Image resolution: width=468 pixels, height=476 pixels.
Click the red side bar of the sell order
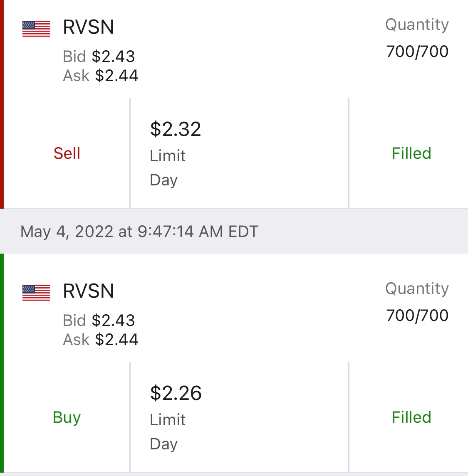click(x=2, y=104)
